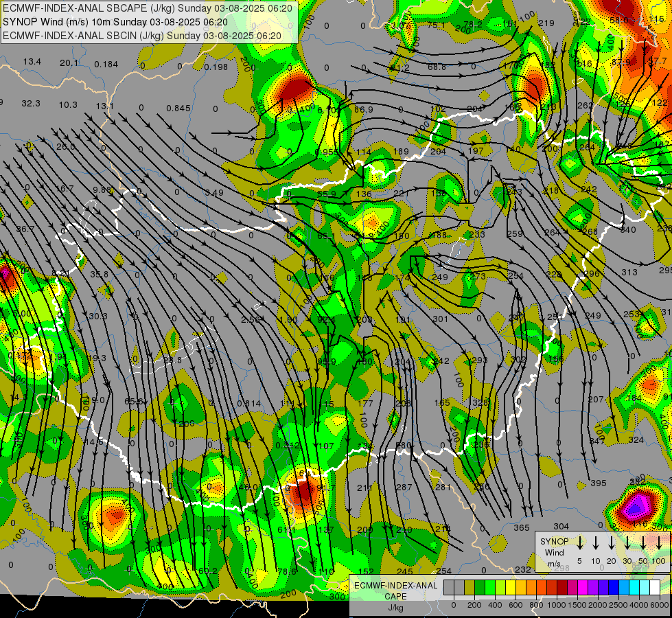672x618 pixels.
Task: Click the 10 m/s wind arrow in legend
Action: click(x=596, y=543)
